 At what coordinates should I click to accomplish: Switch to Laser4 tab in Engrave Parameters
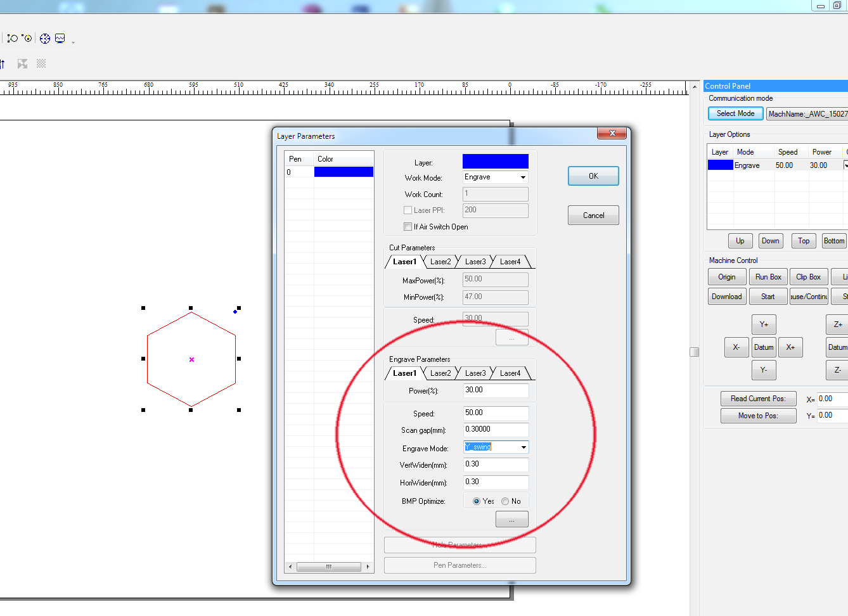click(x=510, y=373)
